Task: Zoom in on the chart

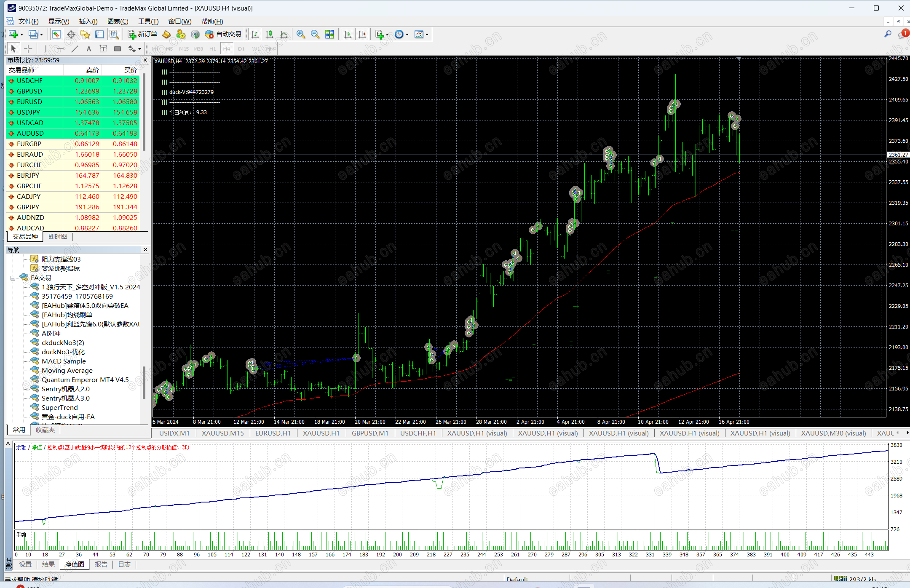Action: (301, 34)
